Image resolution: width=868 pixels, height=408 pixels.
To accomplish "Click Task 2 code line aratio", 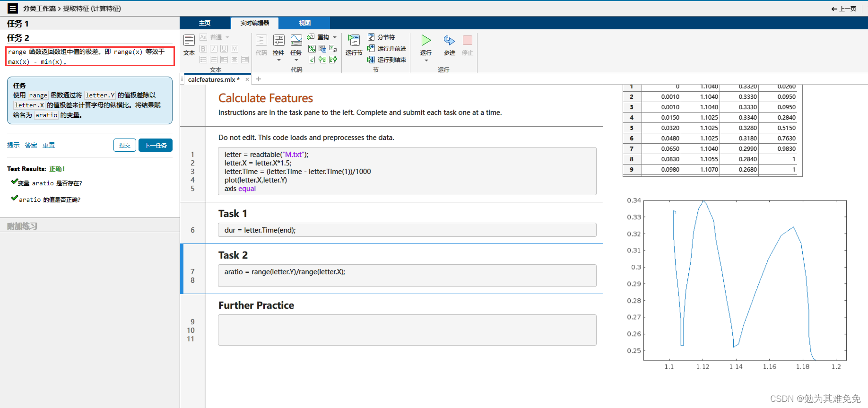I will tap(285, 272).
